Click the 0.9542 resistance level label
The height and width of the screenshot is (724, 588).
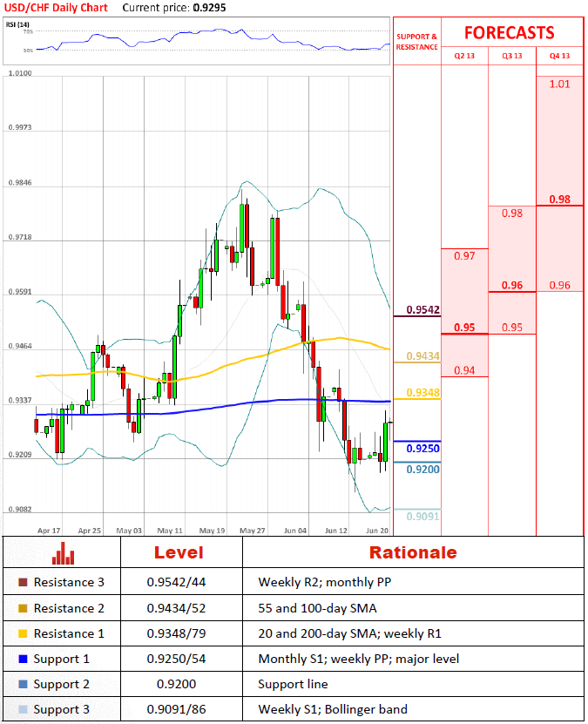tap(422, 310)
